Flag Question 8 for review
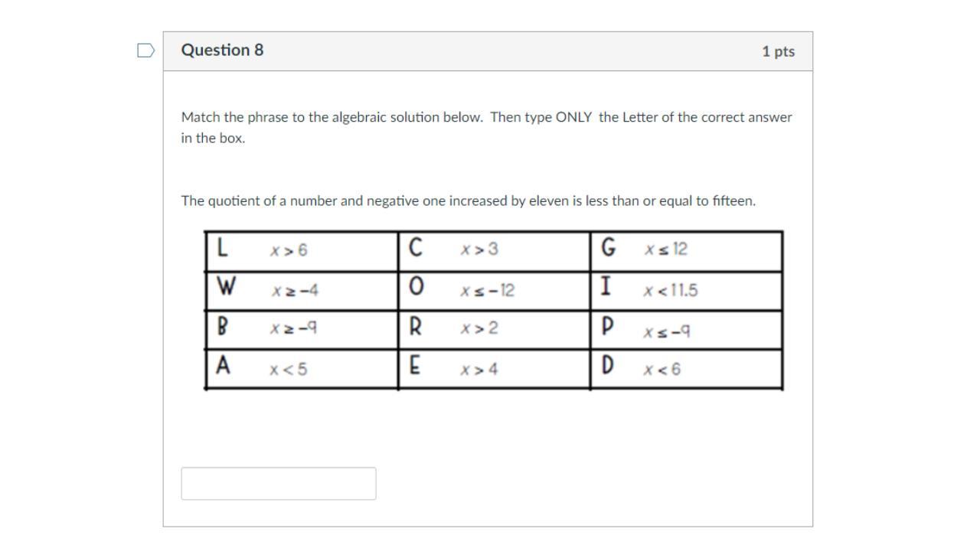This screenshot has height=551, width=980. coord(145,51)
